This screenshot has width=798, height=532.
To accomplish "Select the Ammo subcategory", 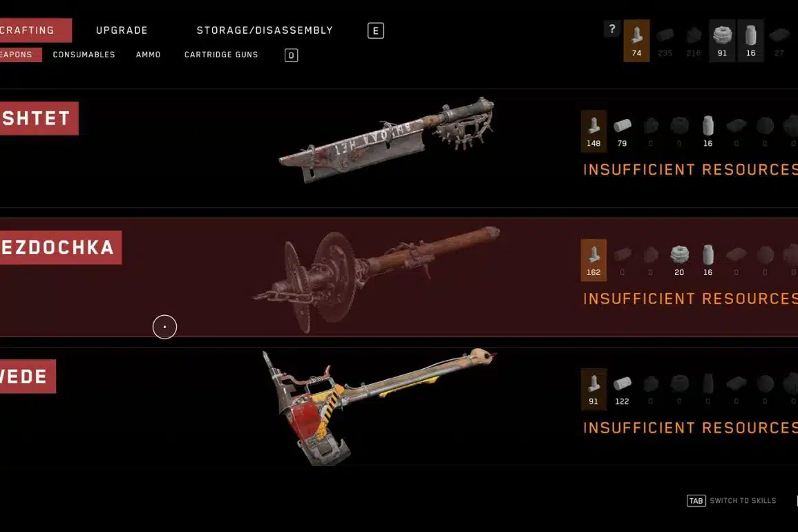I will [x=148, y=55].
